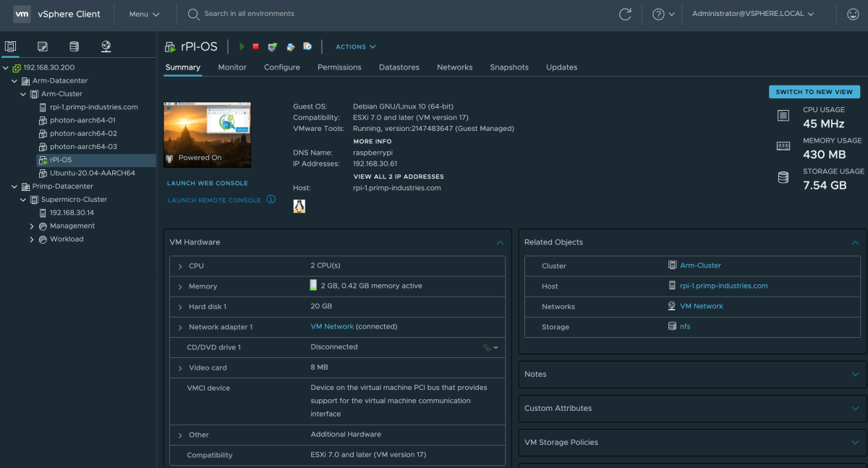The image size is (868, 468).
Task: Click the Edit Settings toolbar icon
Action: pyautogui.click(x=291, y=47)
